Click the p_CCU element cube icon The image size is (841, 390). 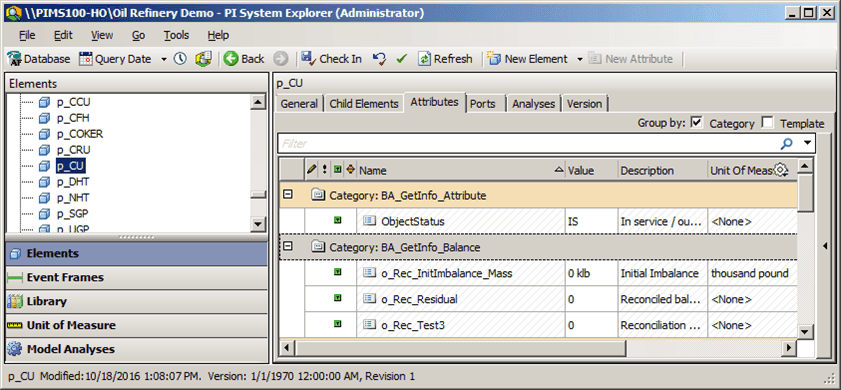[x=44, y=102]
